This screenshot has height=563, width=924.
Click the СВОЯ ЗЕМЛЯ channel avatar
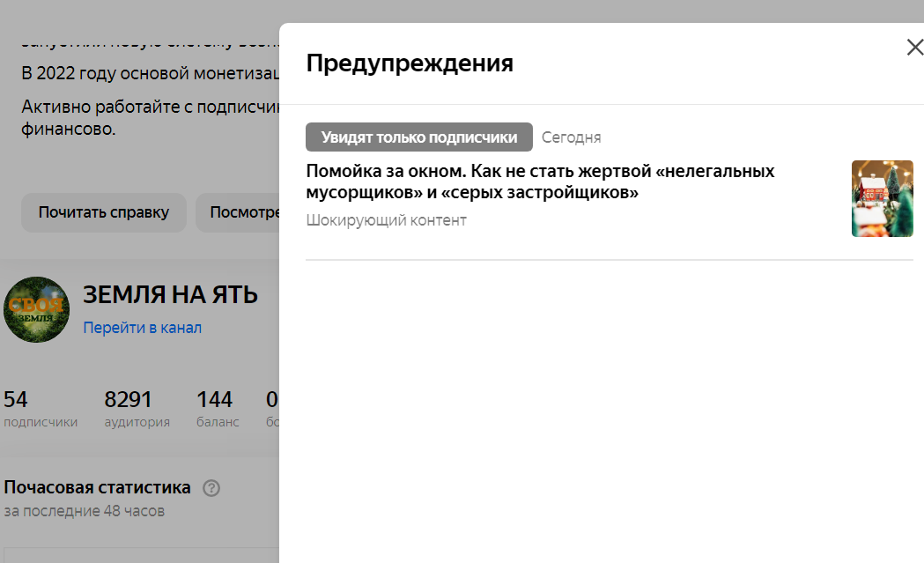coord(36,309)
